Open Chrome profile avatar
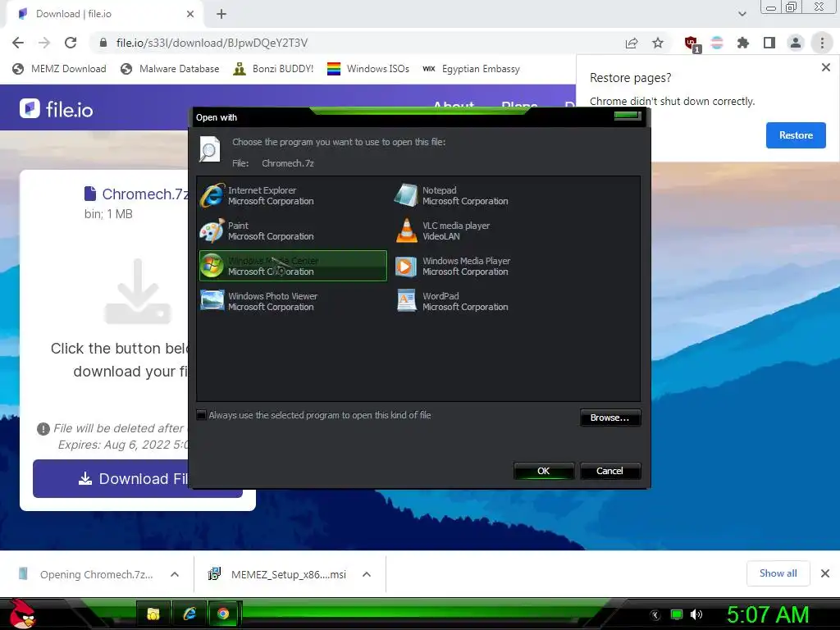Screen dimensions: 840x630 click(796, 43)
